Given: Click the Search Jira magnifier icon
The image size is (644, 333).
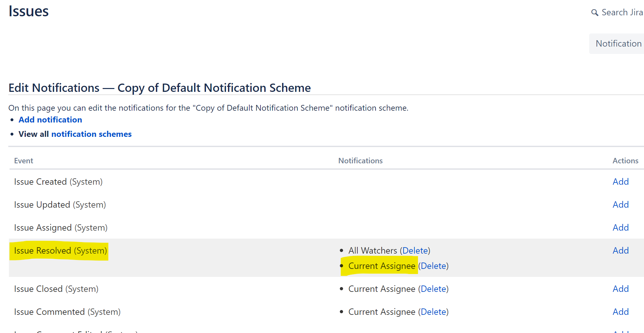Looking at the screenshot, I should 595,12.
